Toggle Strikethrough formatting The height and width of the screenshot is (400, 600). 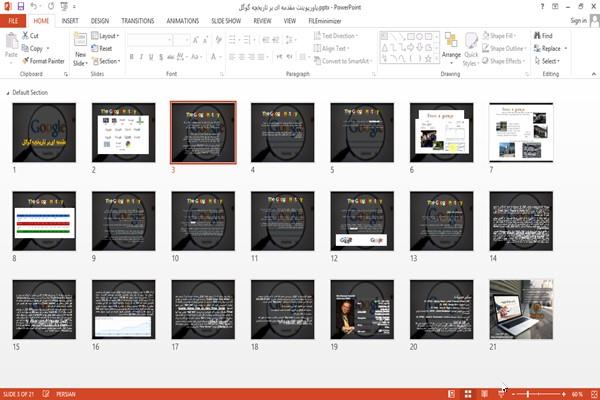pyautogui.click(x=171, y=57)
